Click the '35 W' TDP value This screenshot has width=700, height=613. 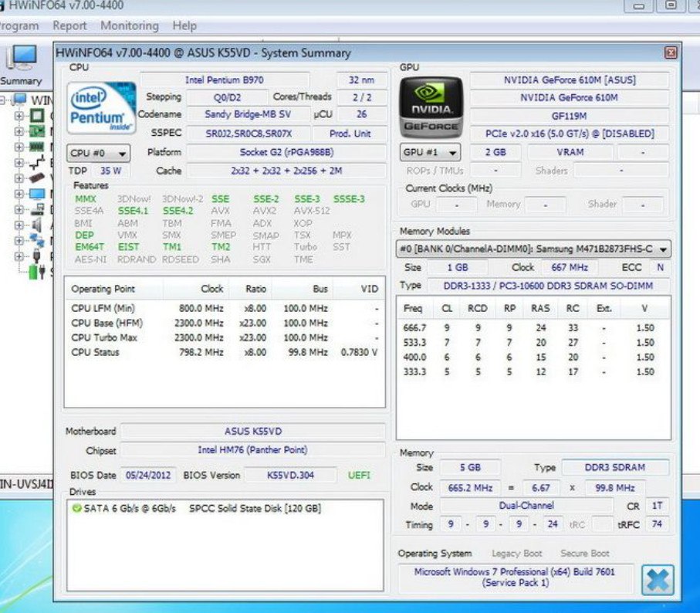coord(110,171)
